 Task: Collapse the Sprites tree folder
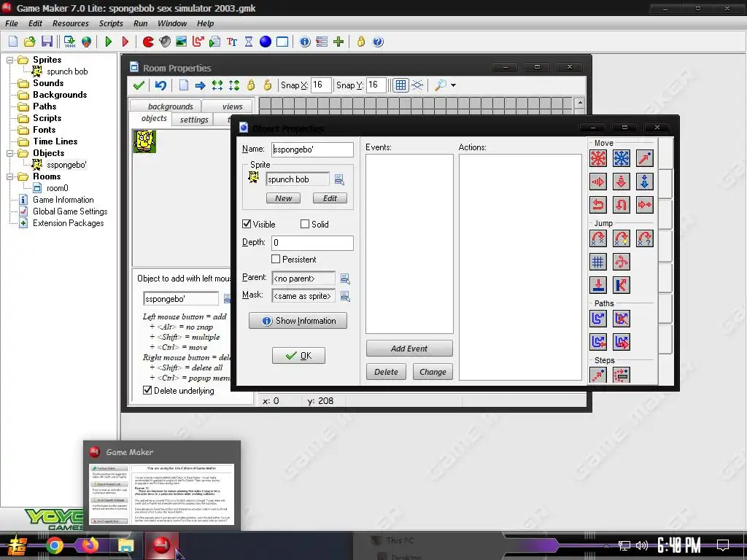9,60
